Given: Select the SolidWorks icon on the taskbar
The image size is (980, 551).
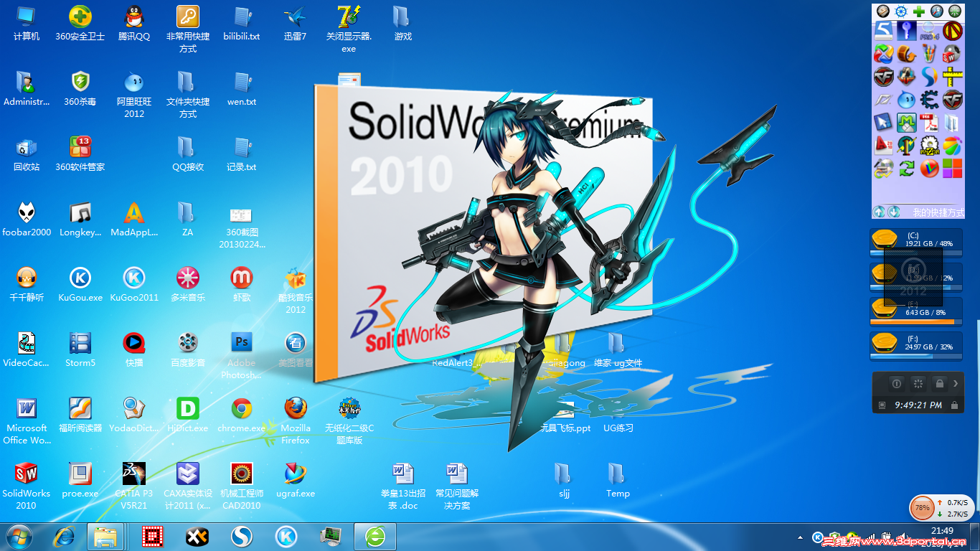Looking at the screenshot, I should coord(242,536).
